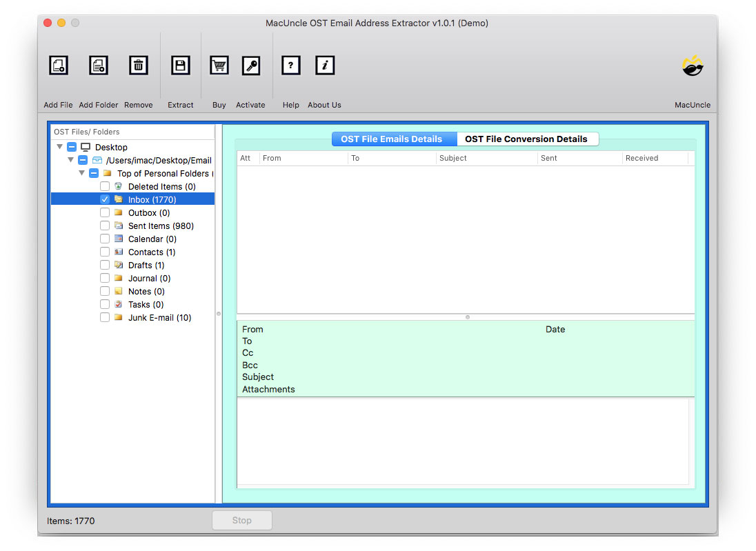Sort by the Sent column header
The image size is (756, 551).
click(x=580, y=158)
